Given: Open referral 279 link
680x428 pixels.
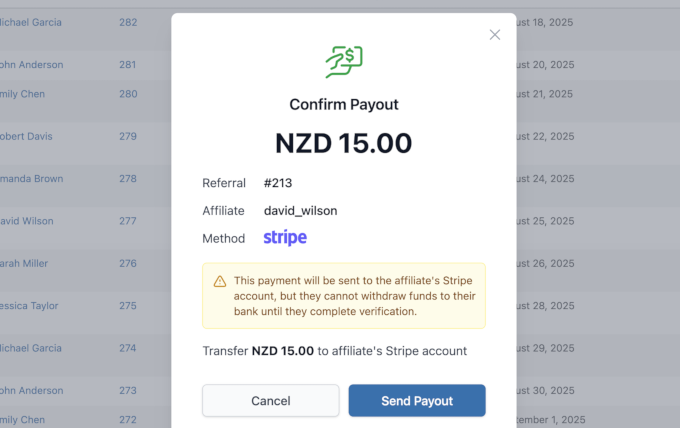Looking at the screenshot, I should tap(128, 136).
